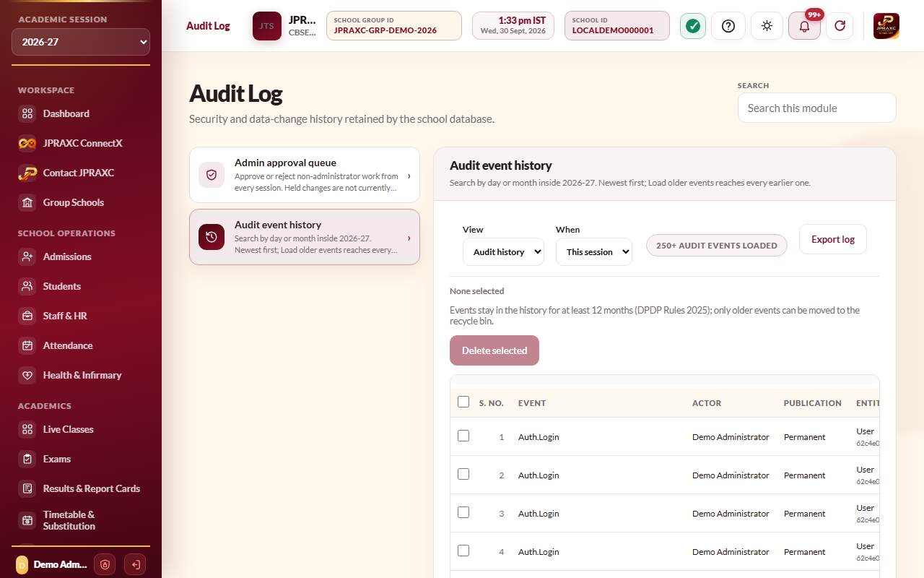The height and width of the screenshot is (578, 924).
Task: Click the logout icon in sidebar footer
Action: pos(135,564)
